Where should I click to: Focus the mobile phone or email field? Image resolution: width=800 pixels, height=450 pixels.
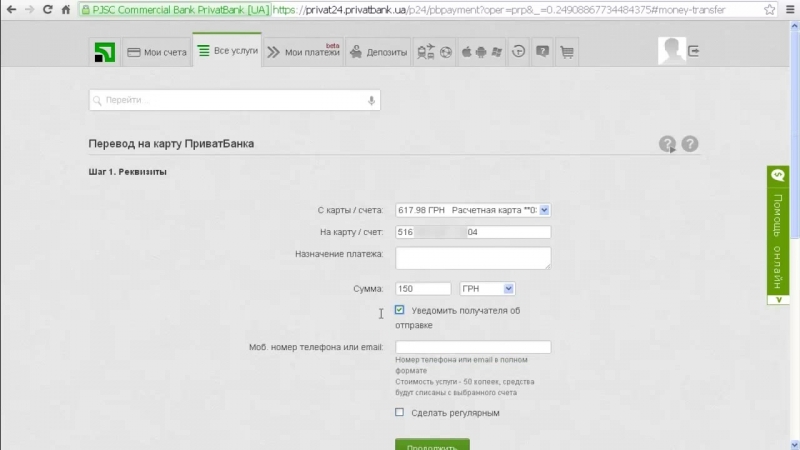coord(473,347)
